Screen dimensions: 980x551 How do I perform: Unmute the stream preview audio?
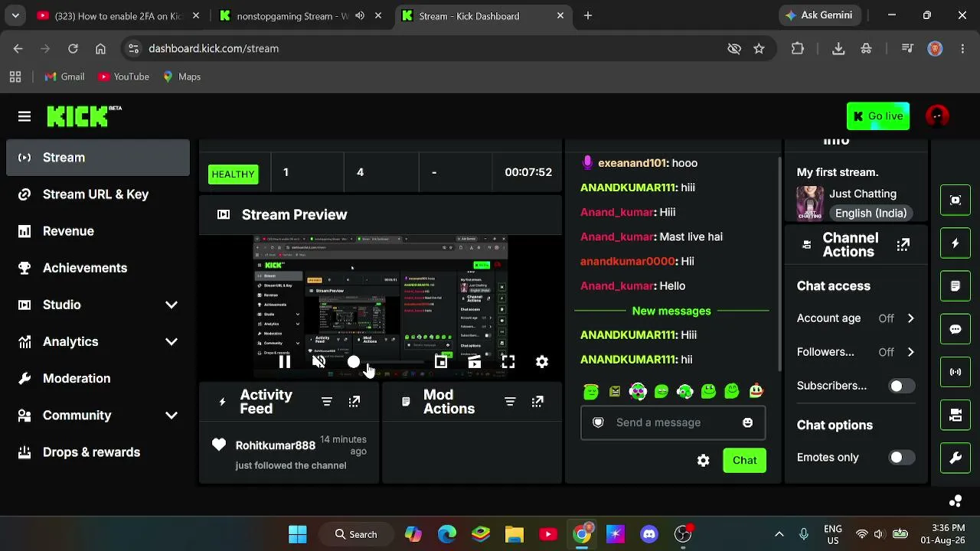318,362
